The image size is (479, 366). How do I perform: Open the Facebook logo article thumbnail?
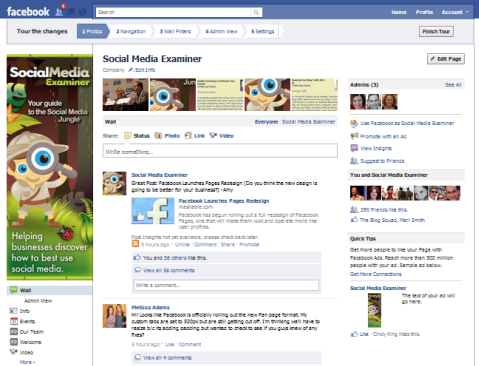[x=153, y=211]
